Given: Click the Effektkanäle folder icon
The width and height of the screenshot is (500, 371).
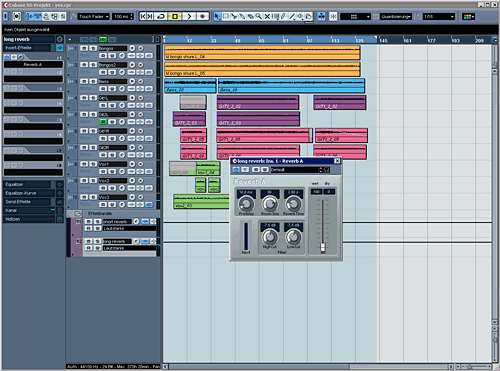Looking at the screenshot, I should click(x=78, y=213).
